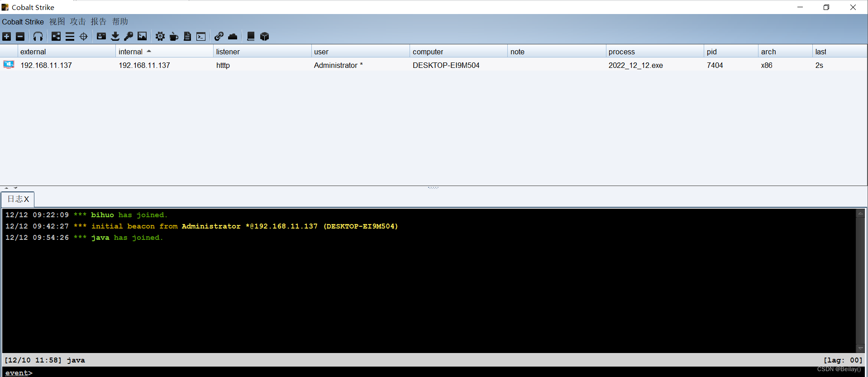This screenshot has width=868, height=377.
Task: Close the 日志 tab with its X
Action: (x=27, y=199)
